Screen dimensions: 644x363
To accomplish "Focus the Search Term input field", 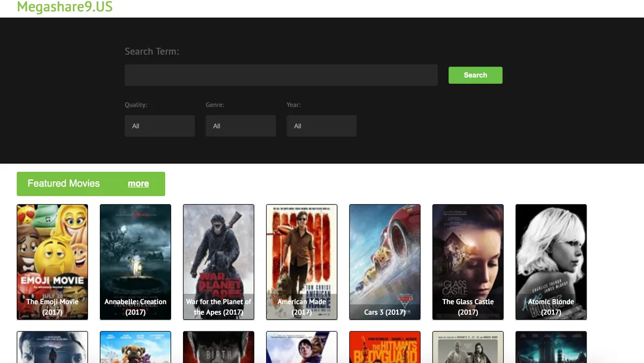I will tap(281, 75).
